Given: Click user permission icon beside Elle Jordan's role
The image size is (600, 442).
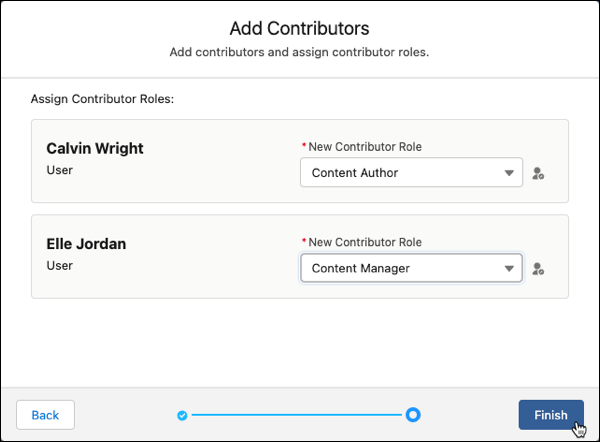Looking at the screenshot, I should 538,269.
